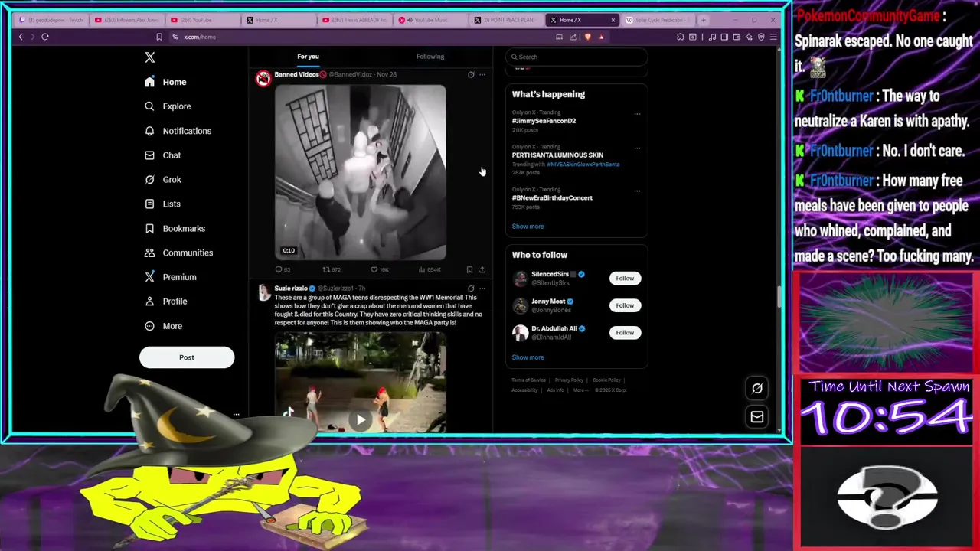Open Premium in sidebar
980x551 pixels.
tap(171, 277)
